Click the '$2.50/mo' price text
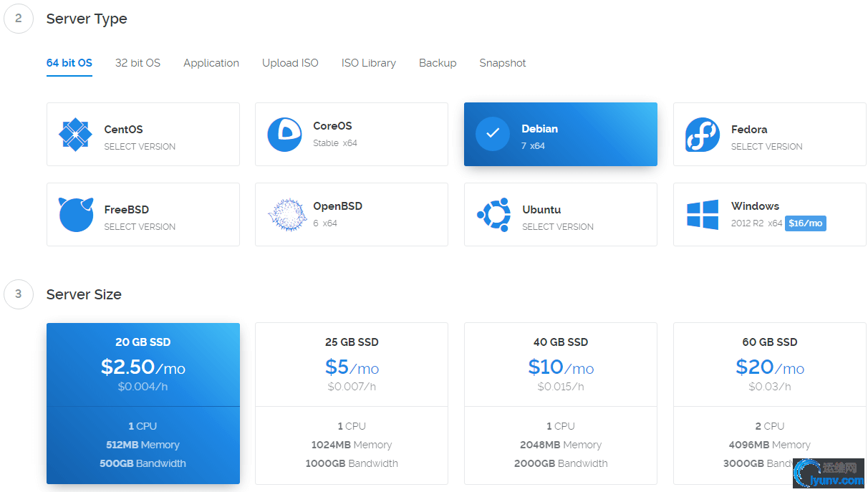The image size is (868, 492). click(x=143, y=367)
